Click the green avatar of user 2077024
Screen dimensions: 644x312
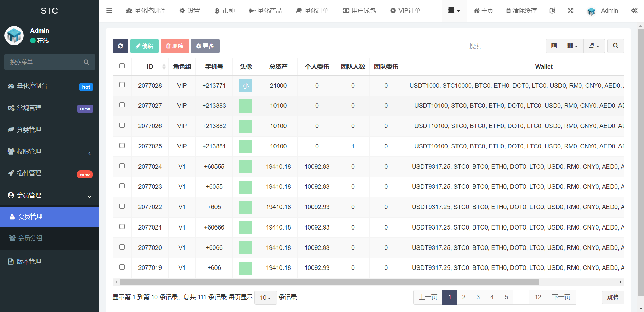pos(246,167)
